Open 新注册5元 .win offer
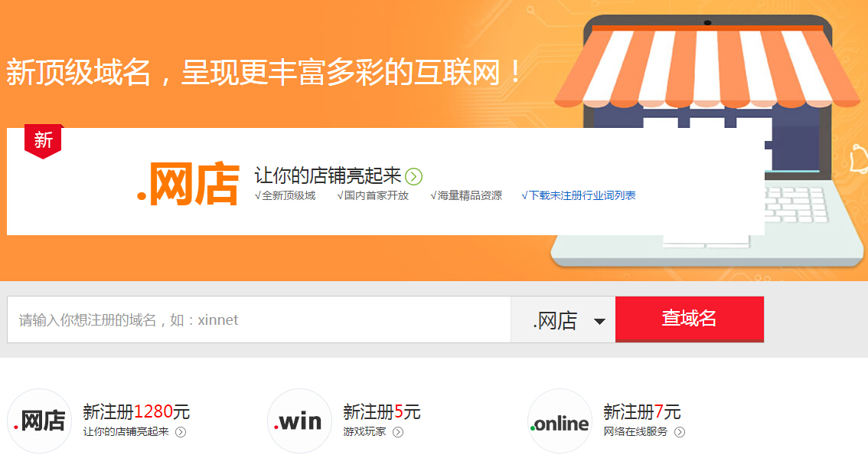This screenshot has width=868, height=475. [x=381, y=412]
